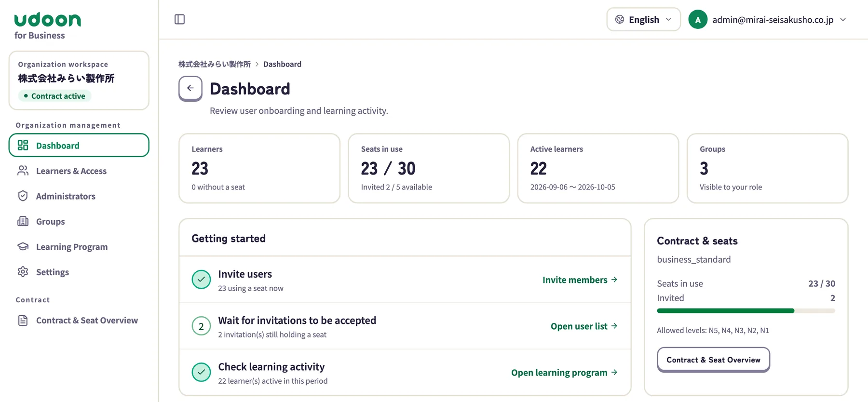The height and width of the screenshot is (402, 868).
Task: Click the step 2 circle for invitations
Action: coord(201,326)
